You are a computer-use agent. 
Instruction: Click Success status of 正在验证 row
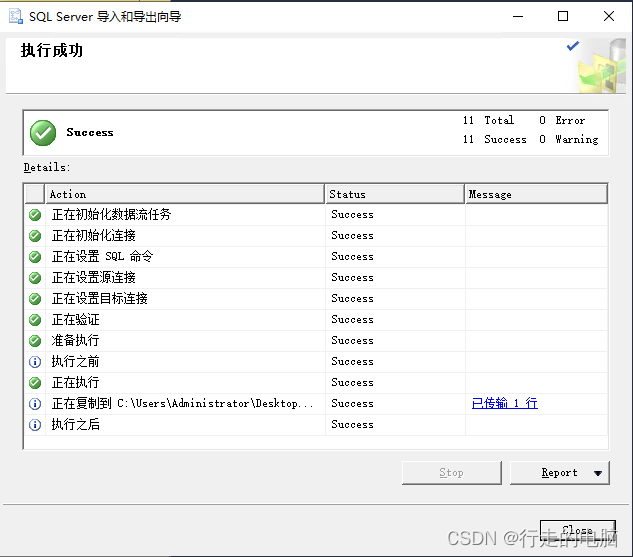point(352,320)
